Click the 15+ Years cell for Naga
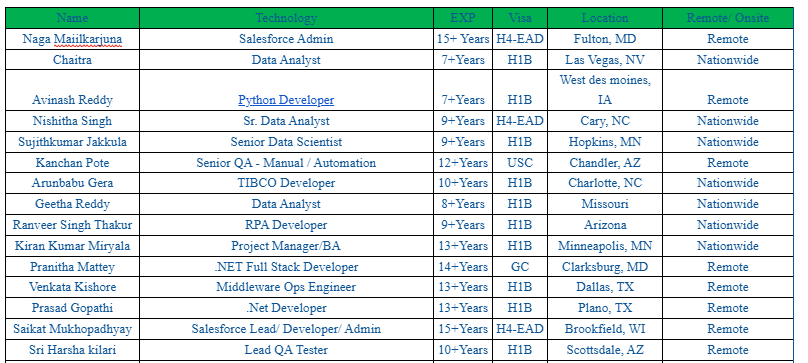Image resolution: width=808 pixels, height=363 pixels. pyautogui.click(x=463, y=39)
